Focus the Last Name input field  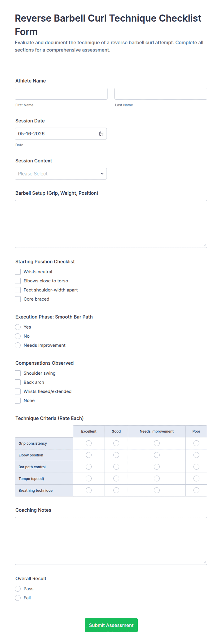161,93
